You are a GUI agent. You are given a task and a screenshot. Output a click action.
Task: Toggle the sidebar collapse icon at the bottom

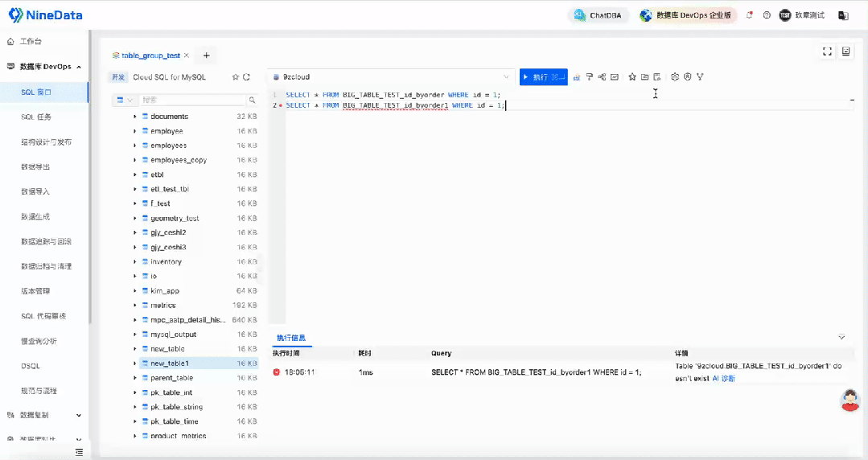[79, 452]
